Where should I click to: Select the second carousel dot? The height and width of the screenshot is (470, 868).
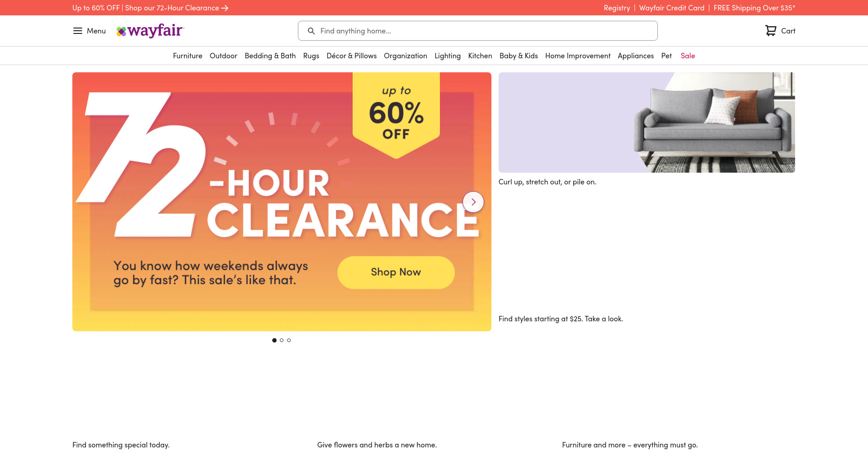282,340
